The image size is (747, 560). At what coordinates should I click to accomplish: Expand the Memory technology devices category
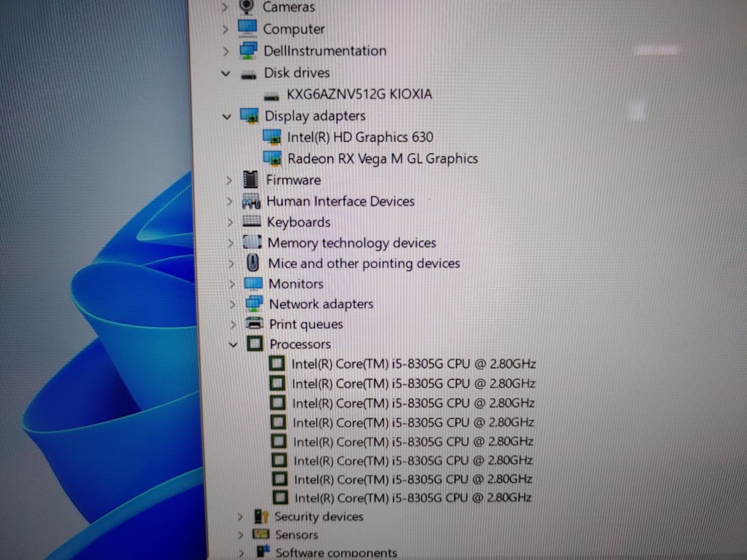point(231,243)
